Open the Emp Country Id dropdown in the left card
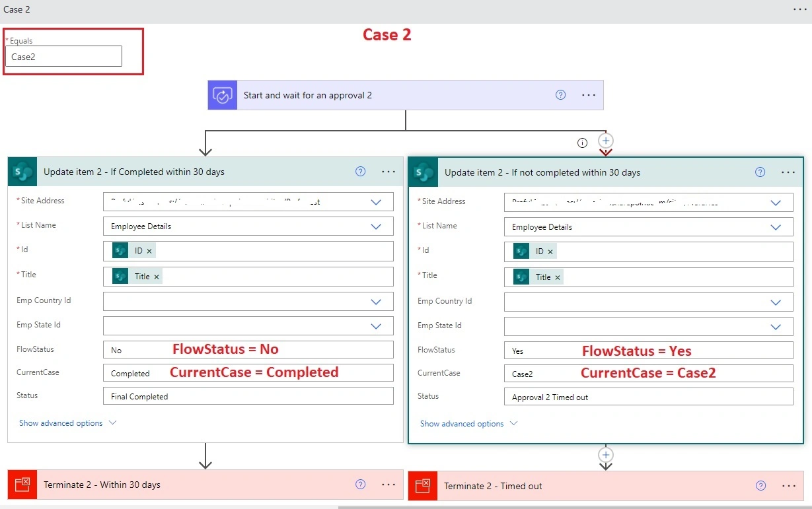The height and width of the screenshot is (509, 812). (x=376, y=302)
